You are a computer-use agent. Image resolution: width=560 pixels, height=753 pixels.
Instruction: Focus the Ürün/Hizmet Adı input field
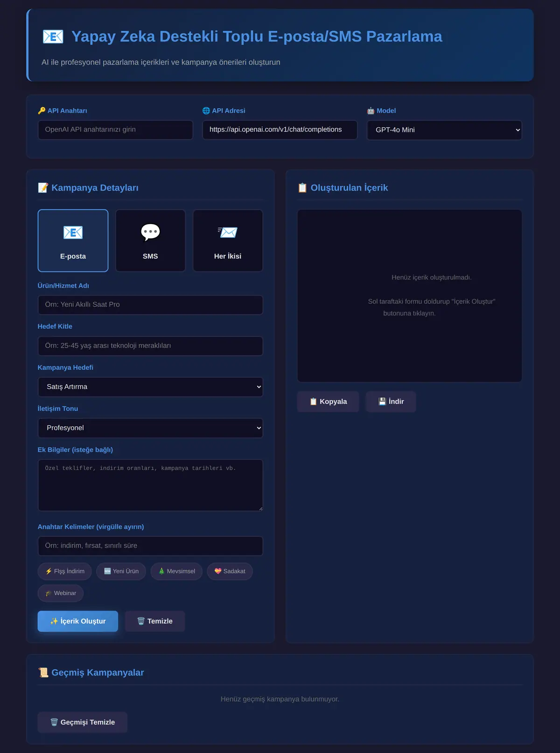coord(150,305)
